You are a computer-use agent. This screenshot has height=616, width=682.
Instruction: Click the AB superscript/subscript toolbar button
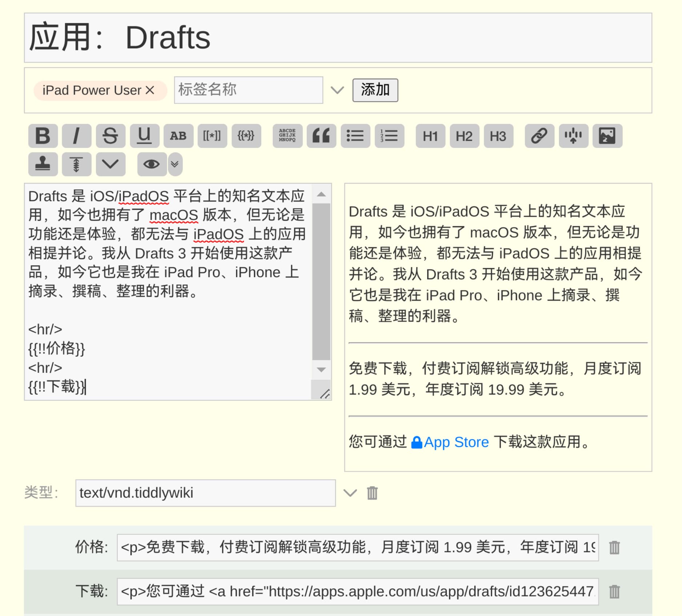(178, 136)
